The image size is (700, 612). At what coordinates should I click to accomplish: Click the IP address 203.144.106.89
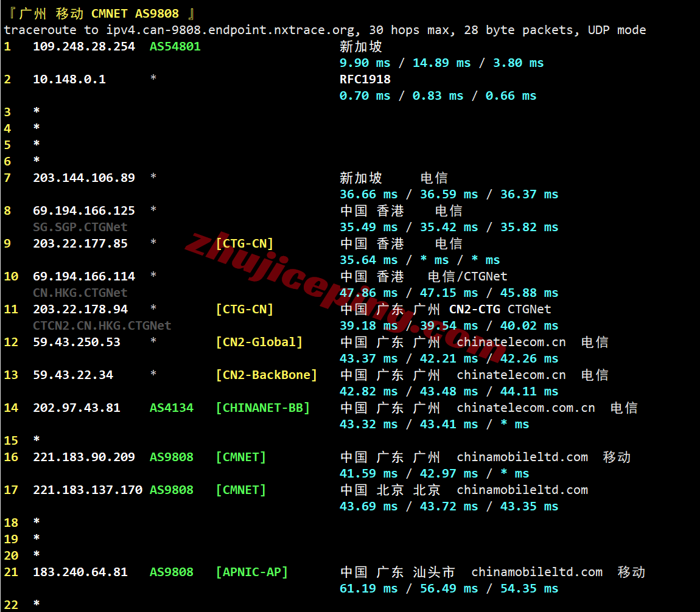[x=84, y=178]
